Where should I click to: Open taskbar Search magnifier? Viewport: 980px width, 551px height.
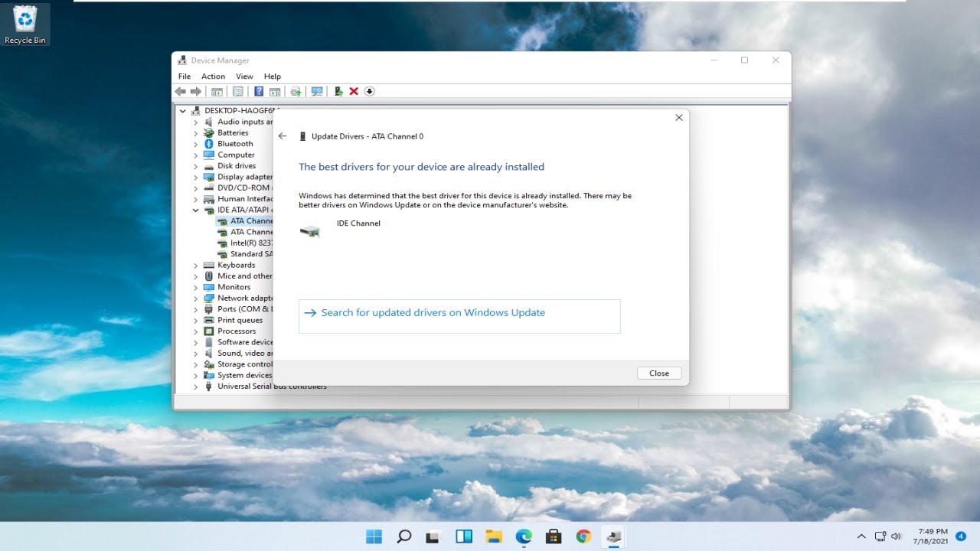click(404, 536)
